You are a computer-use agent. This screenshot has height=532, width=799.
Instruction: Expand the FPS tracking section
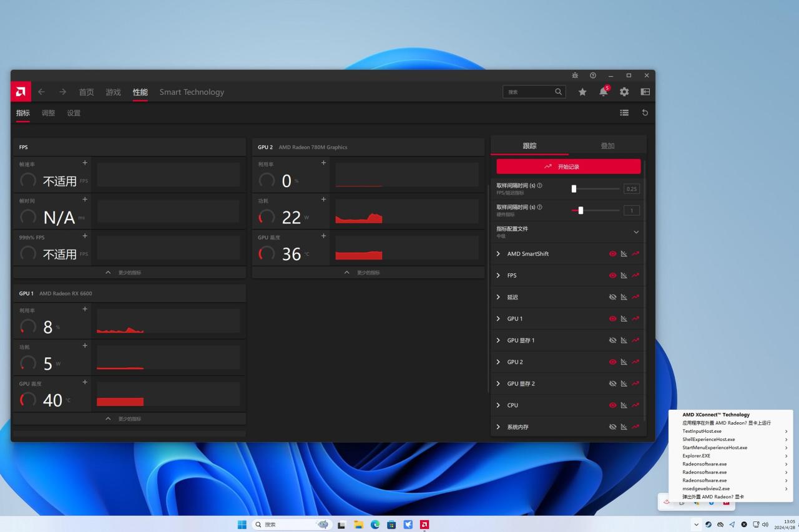click(x=498, y=276)
